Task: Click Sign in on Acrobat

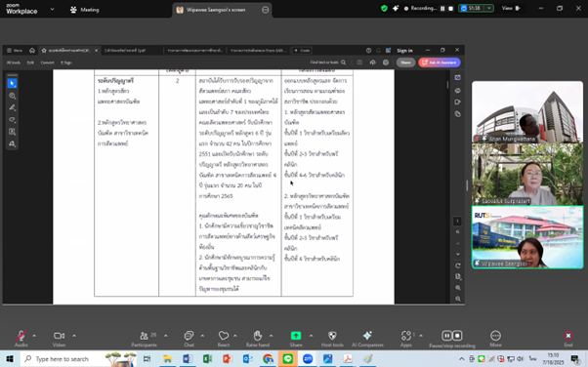Action: [x=404, y=50]
